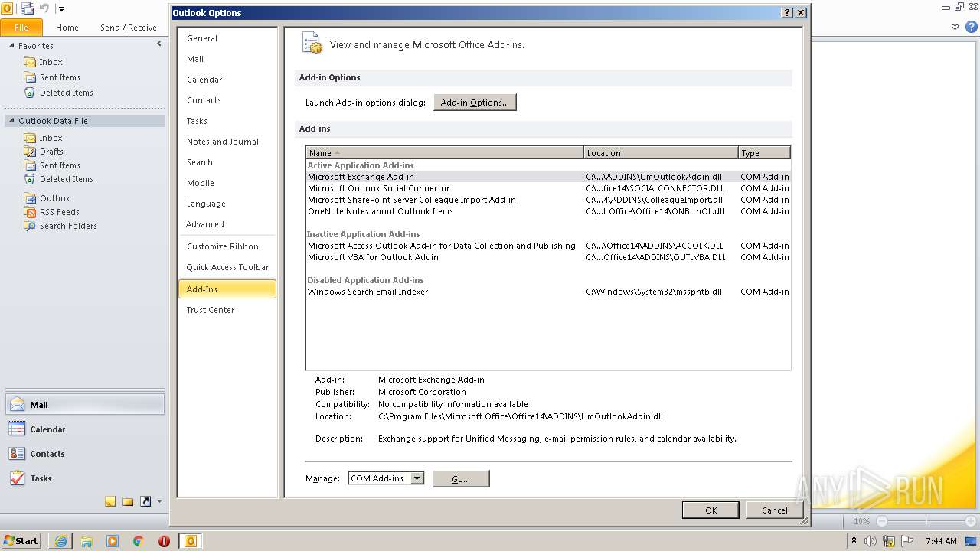
Task: Select the Mobile options category
Action: [x=227, y=183]
